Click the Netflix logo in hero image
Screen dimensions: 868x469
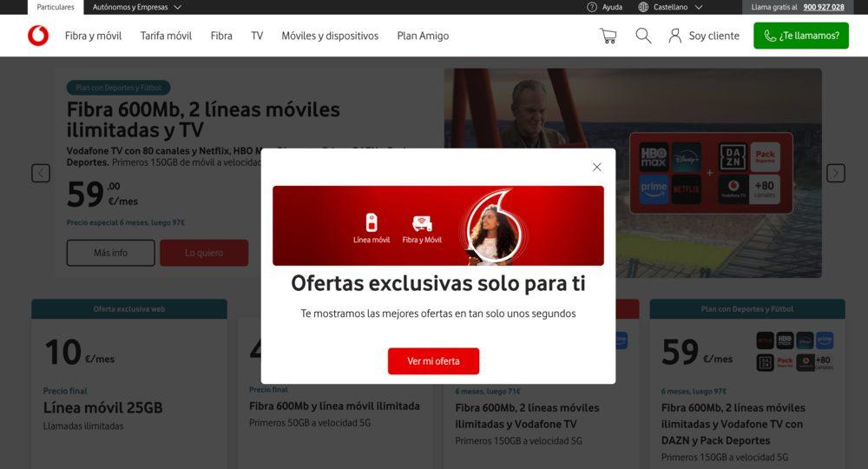tap(686, 189)
